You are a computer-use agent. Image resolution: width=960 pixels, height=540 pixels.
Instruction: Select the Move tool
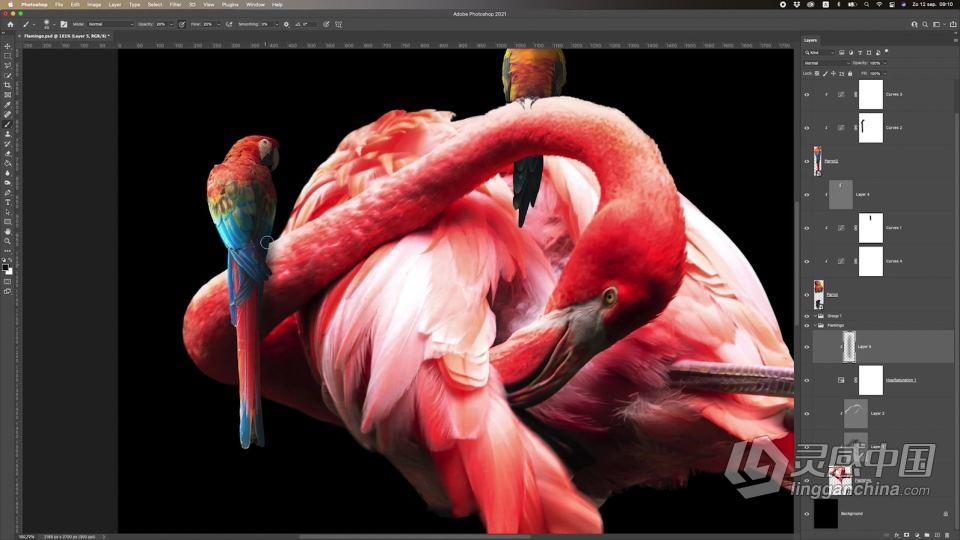point(7,46)
